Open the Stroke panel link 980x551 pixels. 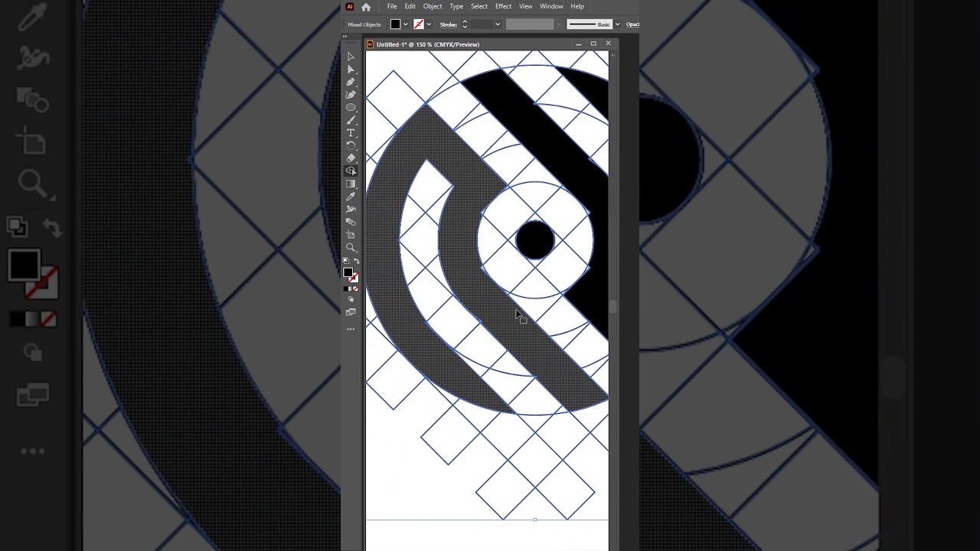[449, 24]
